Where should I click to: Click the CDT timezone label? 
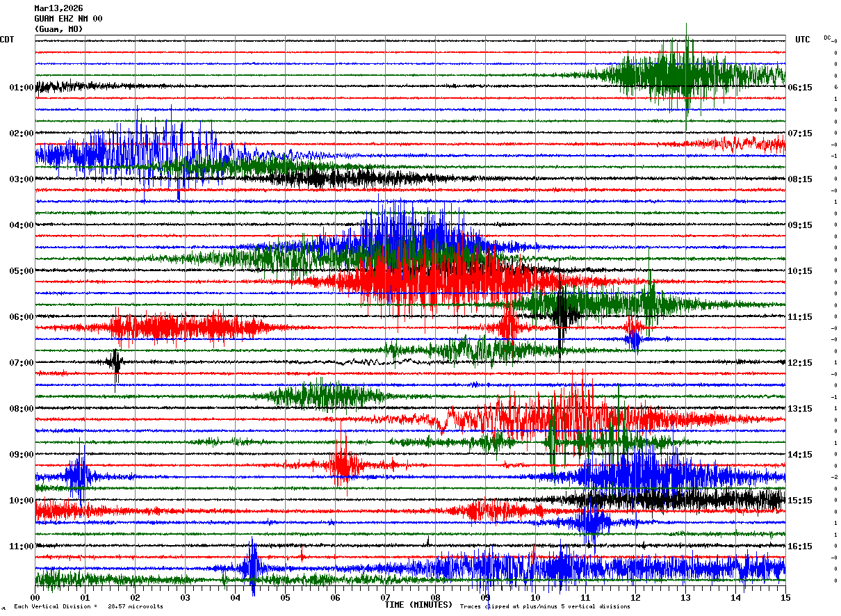pyautogui.click(x=7, y=40)
